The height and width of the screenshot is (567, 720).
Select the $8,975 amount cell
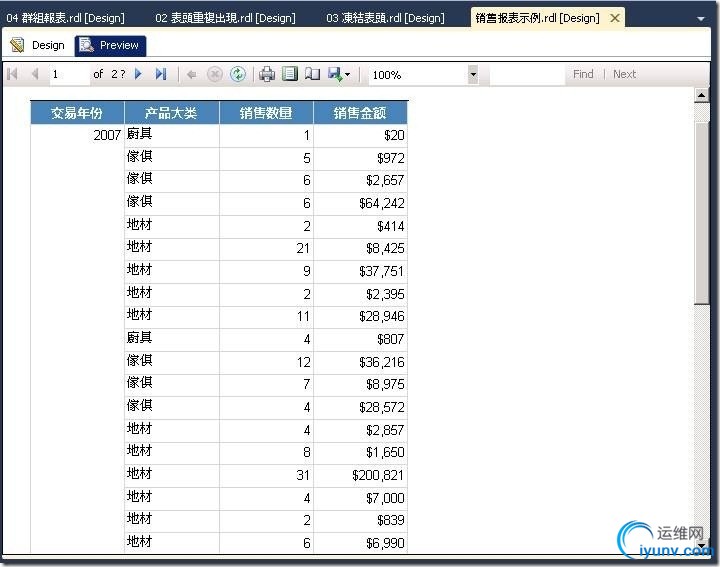(360, 385)
